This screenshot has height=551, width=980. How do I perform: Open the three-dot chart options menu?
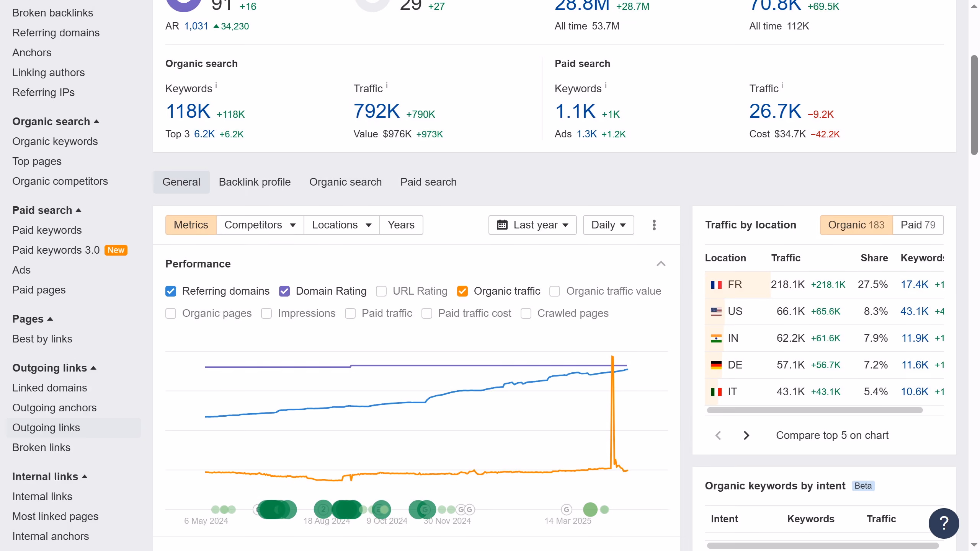654,225
